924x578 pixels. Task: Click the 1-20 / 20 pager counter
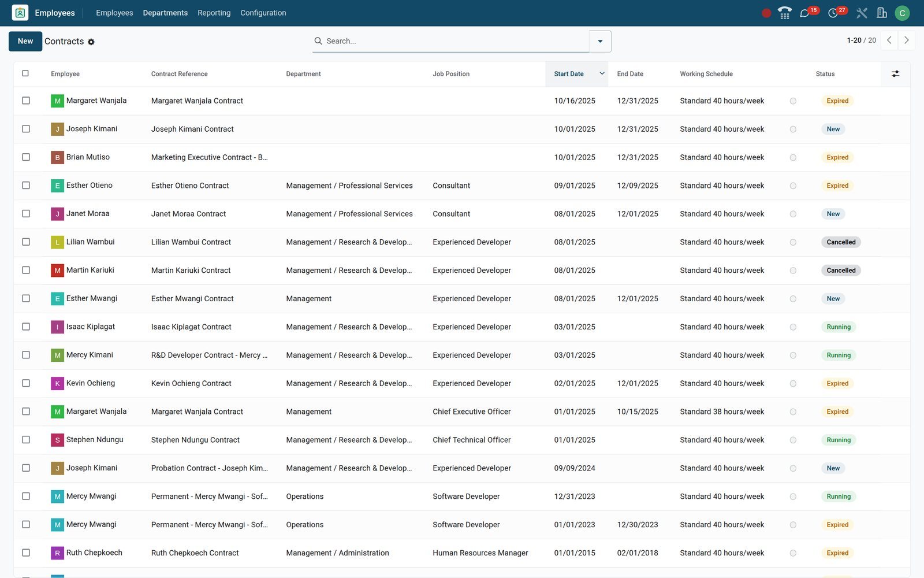[x=861, y=40]
